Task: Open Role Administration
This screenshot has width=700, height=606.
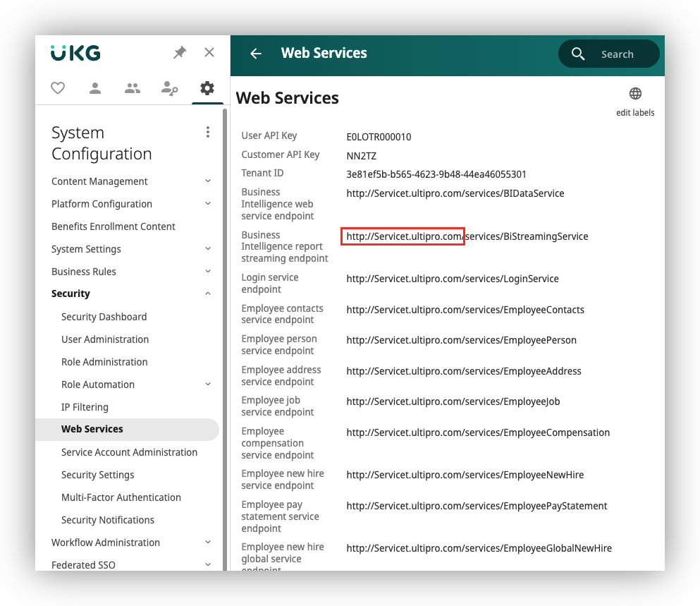Action: pos(104,362)
